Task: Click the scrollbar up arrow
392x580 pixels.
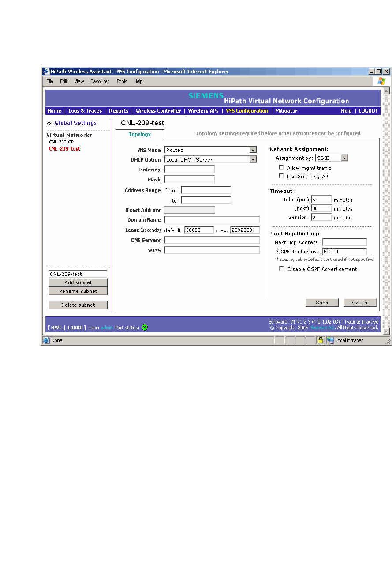Action: click(386, 91)
